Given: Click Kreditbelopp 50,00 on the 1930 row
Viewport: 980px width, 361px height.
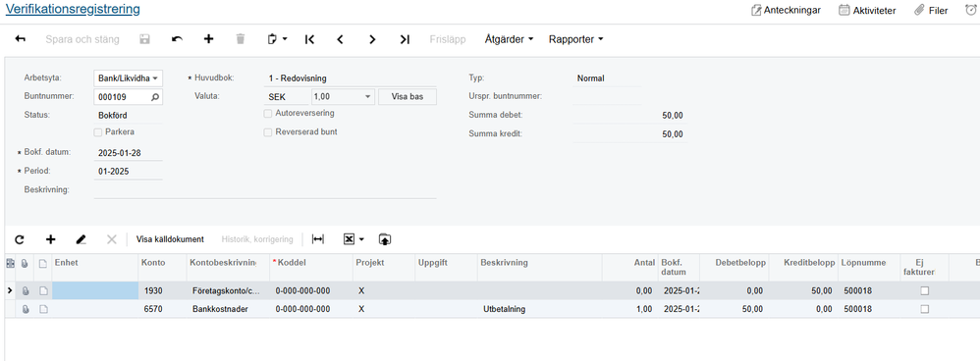Looking at the screenshot, I should coord(802,290).
